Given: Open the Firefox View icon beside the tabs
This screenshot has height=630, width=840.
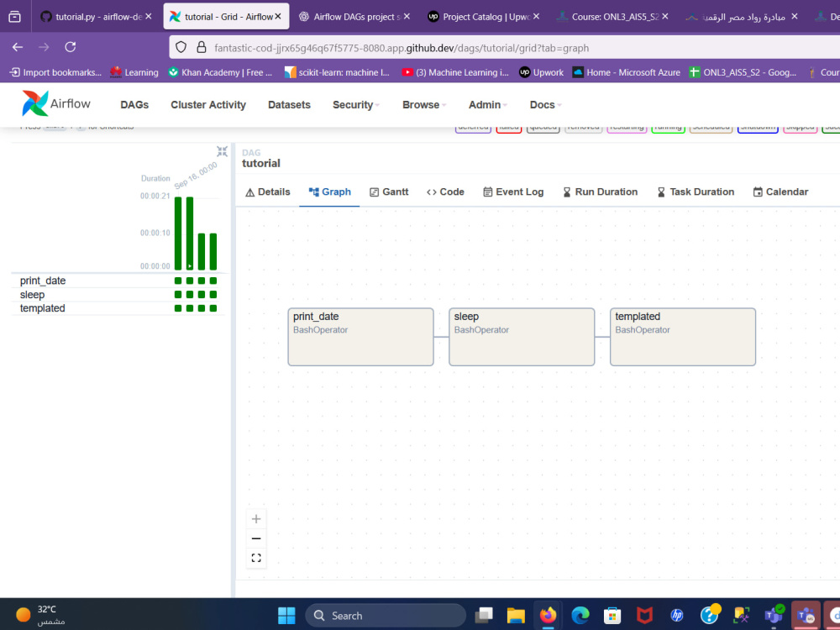Looking at the screenshot, I should pos(14,17).
